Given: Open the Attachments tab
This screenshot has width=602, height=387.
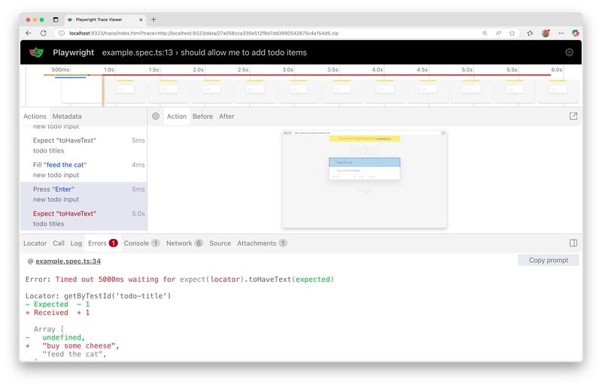Looking at the screenshot, I should point(262,243).
